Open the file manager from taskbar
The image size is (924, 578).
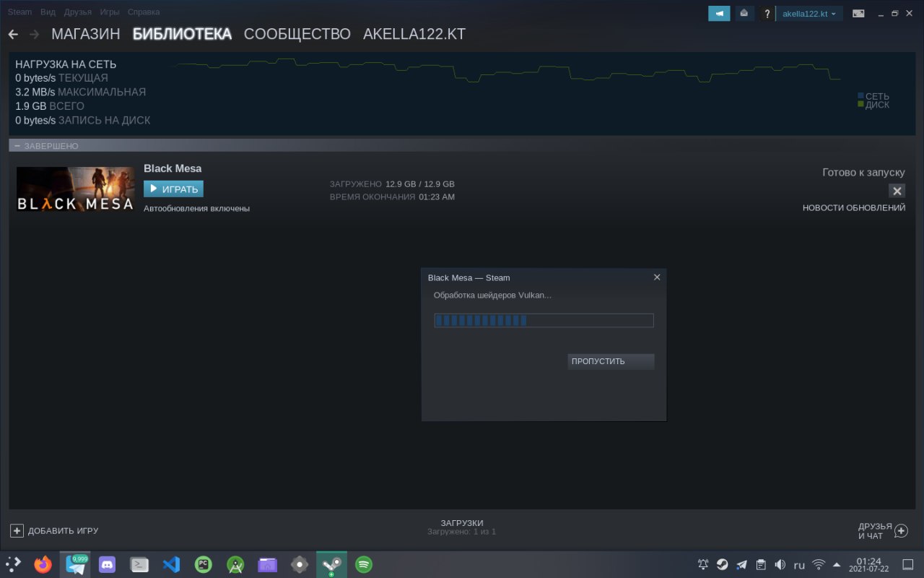tap(268, 564)
